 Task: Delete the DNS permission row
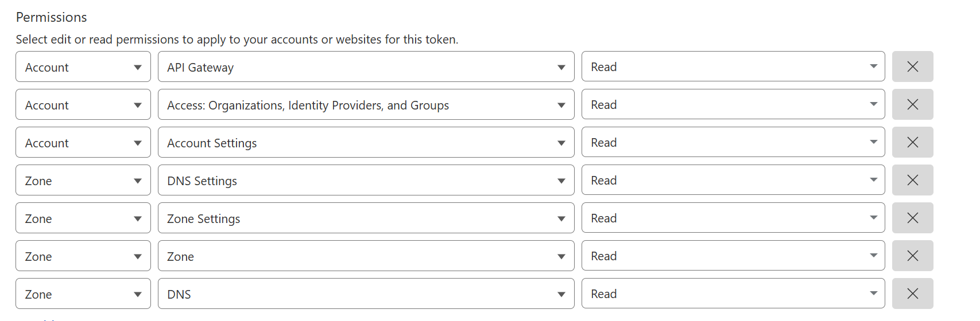912,293
